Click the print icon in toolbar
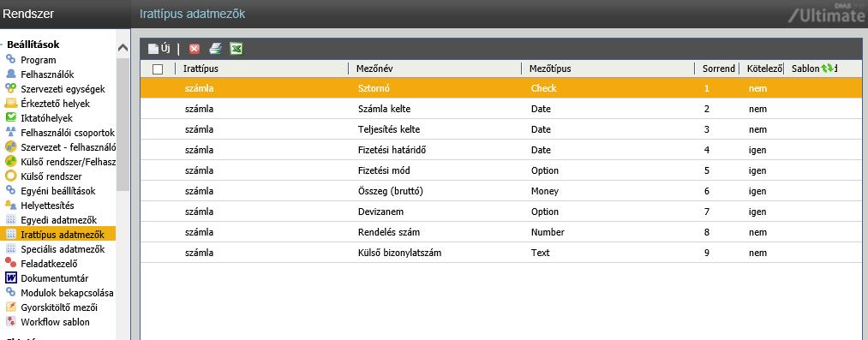The width and height of the screenshot is (868, 340). tap(215, 49)
